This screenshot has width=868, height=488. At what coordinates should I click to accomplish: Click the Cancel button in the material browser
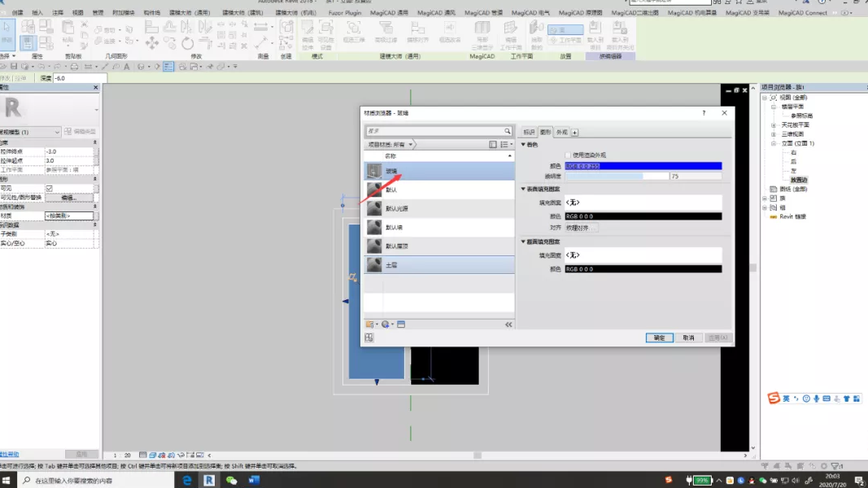688,338
